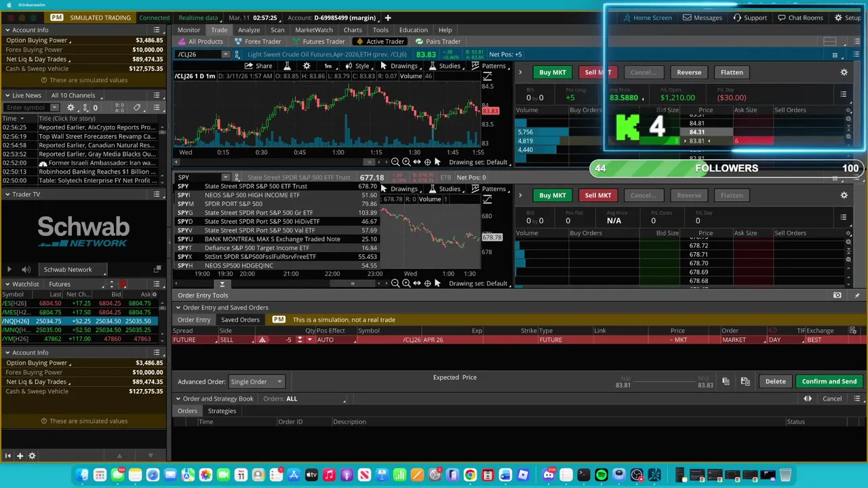Image resolution: width=868 pixels, height=488 pixels.
Task: Pin the Order Entry Tools panel
Action: (x=856, y=296)
